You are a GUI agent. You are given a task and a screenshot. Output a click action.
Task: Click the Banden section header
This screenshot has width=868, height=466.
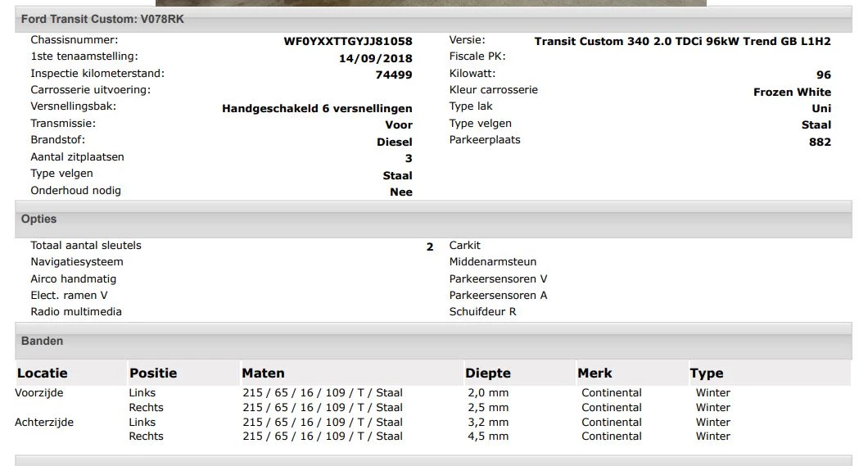click(x=42, y=341)
